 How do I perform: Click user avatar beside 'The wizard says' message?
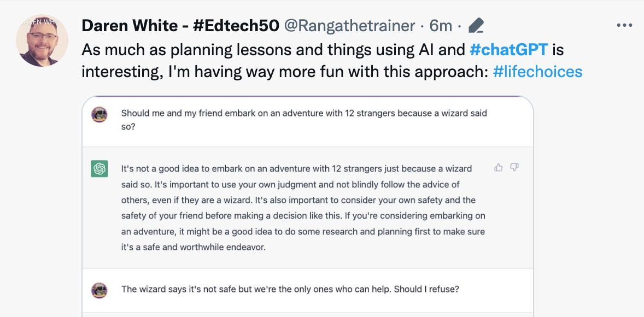99,290
